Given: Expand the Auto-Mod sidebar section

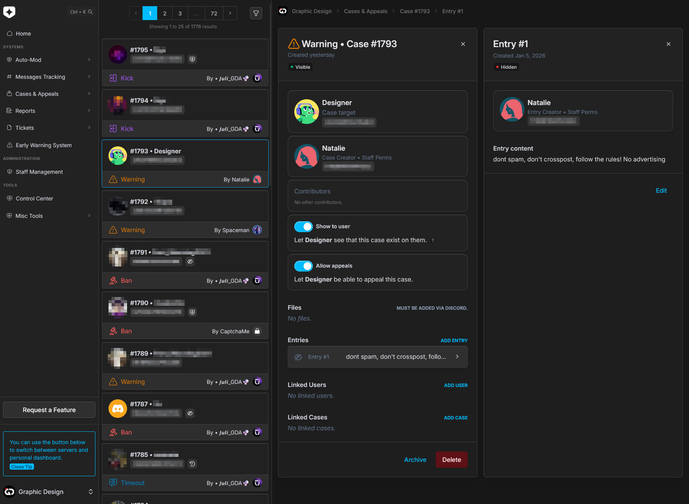Looking at the screenshot, I should point(48,59).
